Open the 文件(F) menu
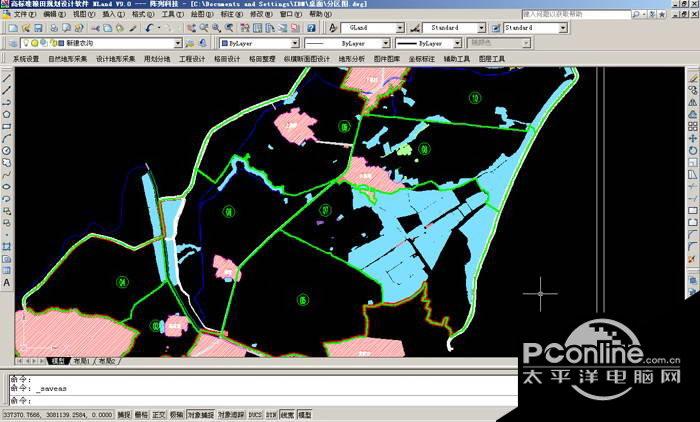The width and height of the screenshot is (700, 422). 25,14
